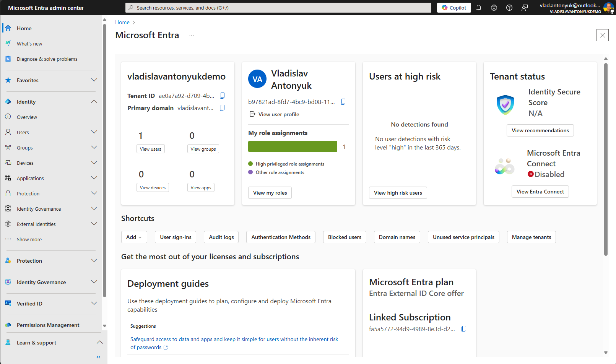Copy the user object ID
The image size is (616, 364).
343,102
